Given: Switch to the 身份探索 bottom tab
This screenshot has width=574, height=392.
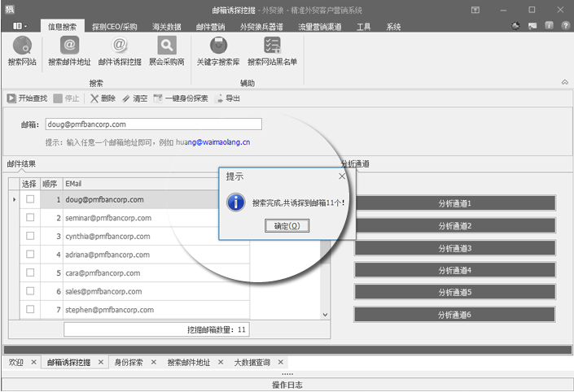Looking at the screenshot, I should 128,363.
